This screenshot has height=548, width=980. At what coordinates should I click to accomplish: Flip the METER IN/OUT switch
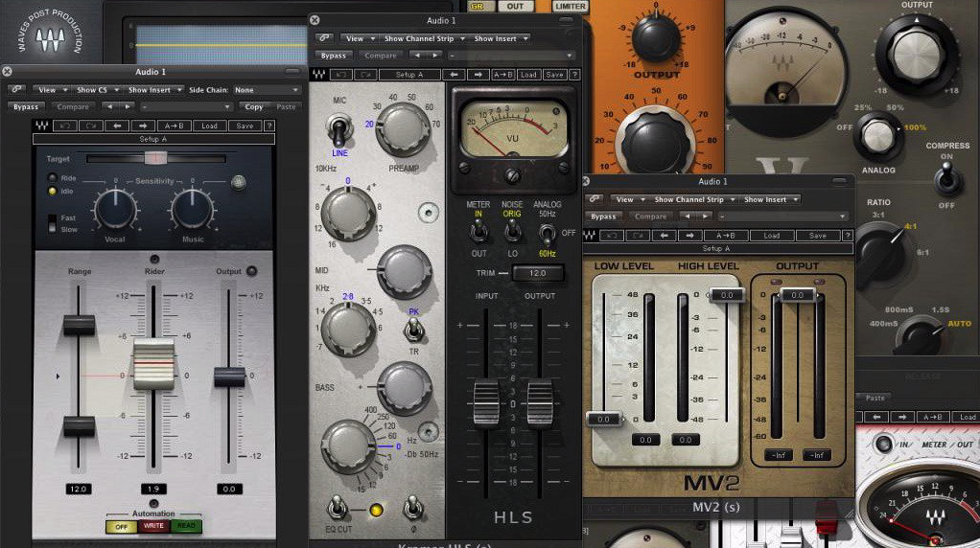click(478, 233)
